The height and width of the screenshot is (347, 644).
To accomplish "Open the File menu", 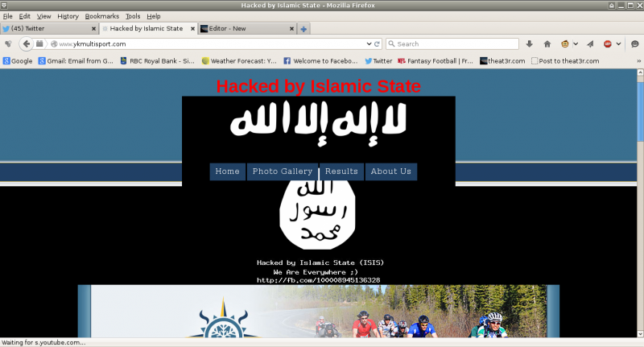I will (x=8, y=16).
